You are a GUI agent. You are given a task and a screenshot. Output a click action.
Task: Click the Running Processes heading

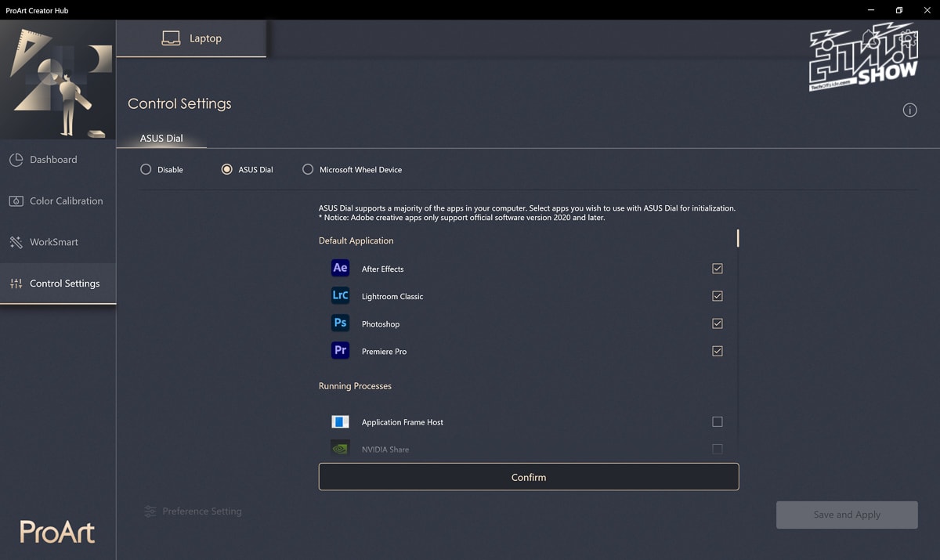point(355,386)
